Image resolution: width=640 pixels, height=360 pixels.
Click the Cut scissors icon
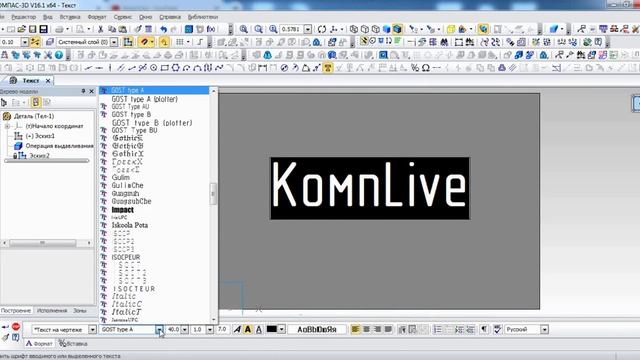100,29
